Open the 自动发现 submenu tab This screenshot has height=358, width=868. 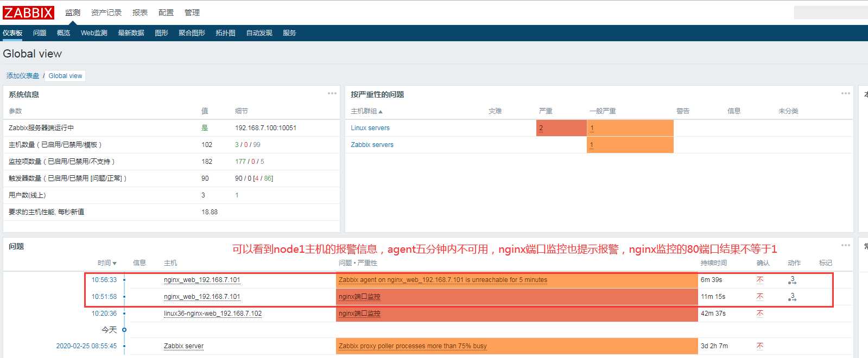259,33
